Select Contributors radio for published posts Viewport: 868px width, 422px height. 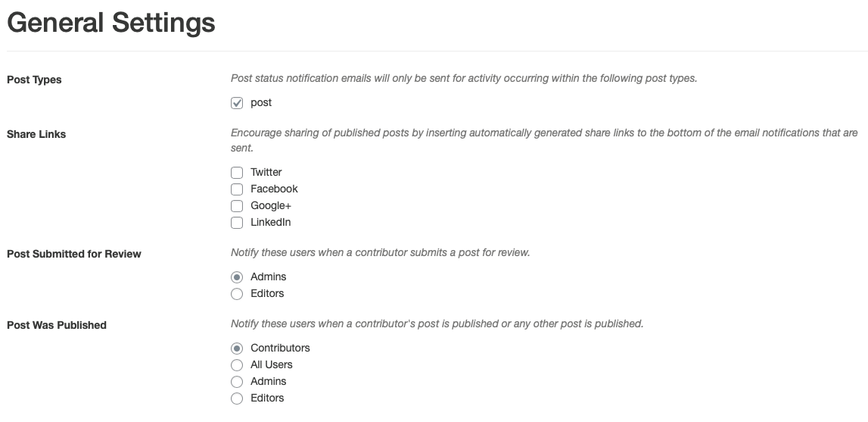237,349
